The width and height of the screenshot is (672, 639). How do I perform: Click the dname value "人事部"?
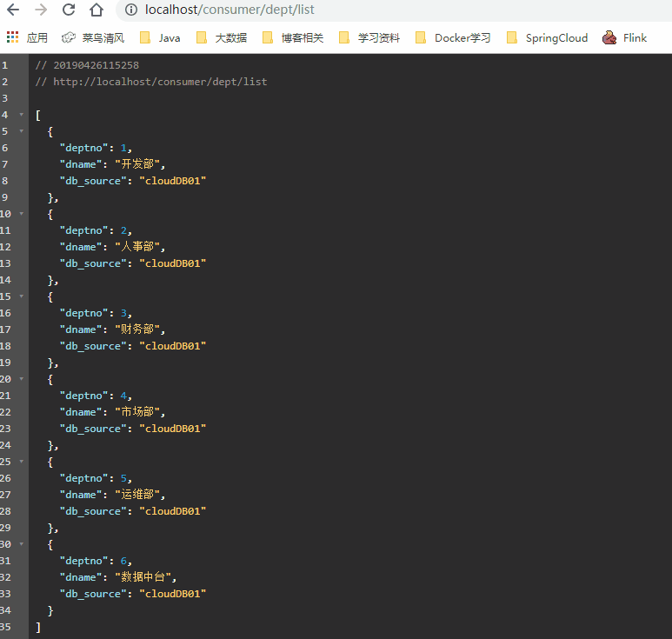pyautogui.click(x=137, y=246)
